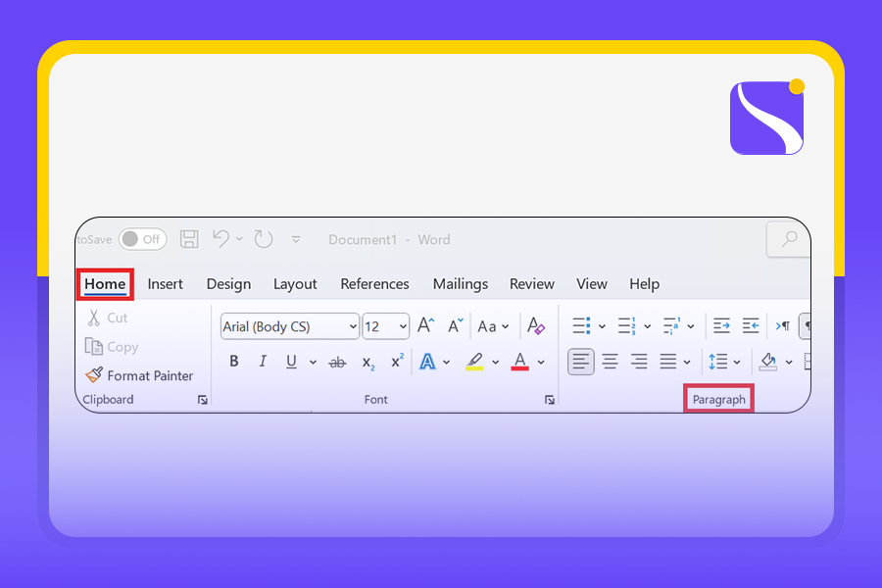Toggle Subscript formatting
This screenshot has width=882, height=588.
(367, 363)
